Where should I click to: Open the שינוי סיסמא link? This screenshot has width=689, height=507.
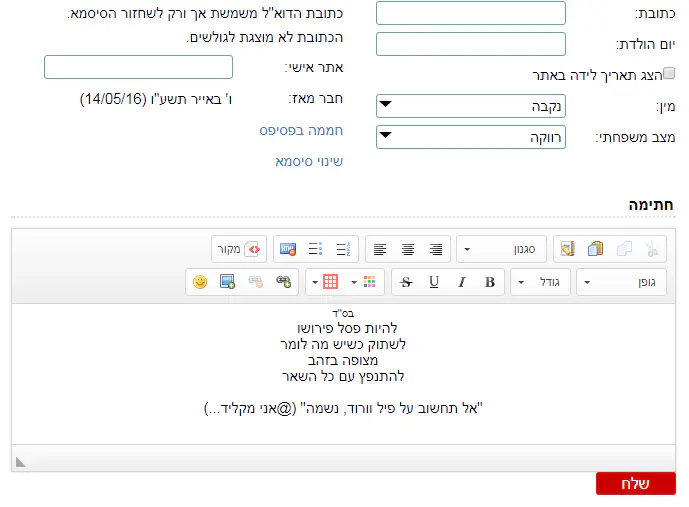click(309, 161)
